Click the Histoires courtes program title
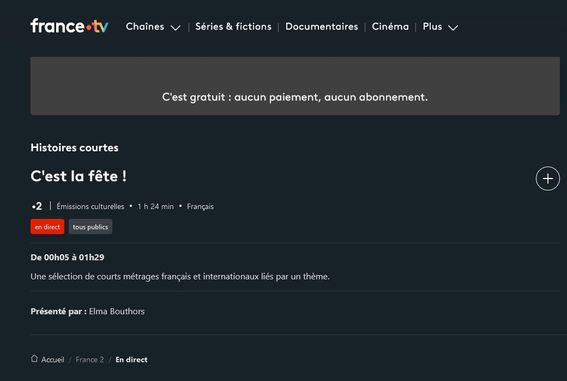Screen dimensions: 567x381 (74, 147)
